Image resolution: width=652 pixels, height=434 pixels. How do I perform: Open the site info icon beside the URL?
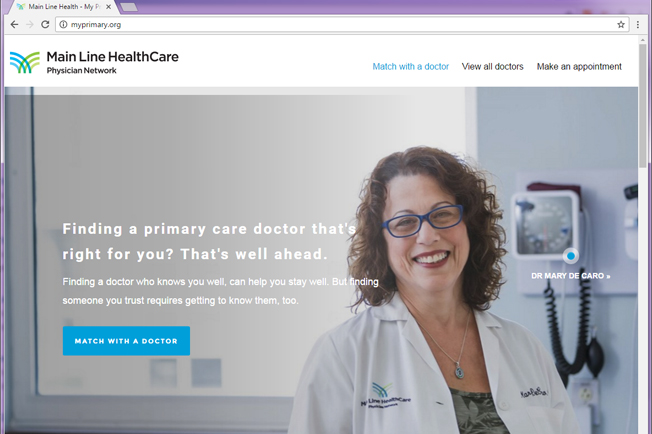click(x=63, y=25)
